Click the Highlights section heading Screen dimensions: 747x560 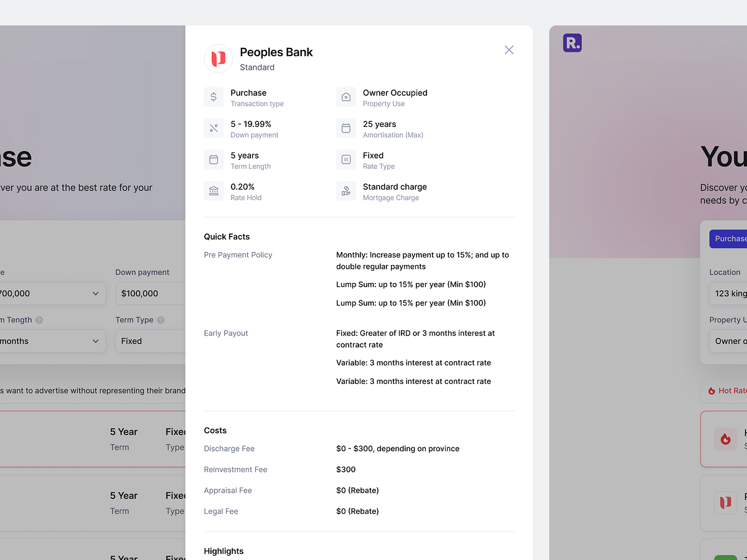point(223,551)
